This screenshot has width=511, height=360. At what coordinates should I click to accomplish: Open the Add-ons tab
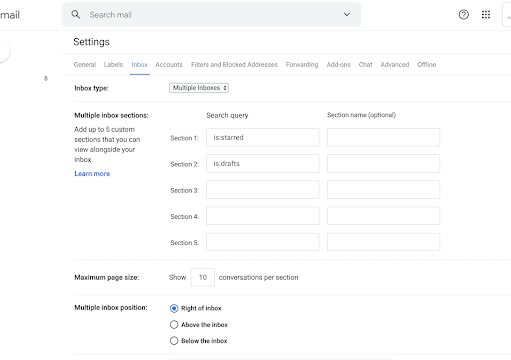tap(339, 65)
